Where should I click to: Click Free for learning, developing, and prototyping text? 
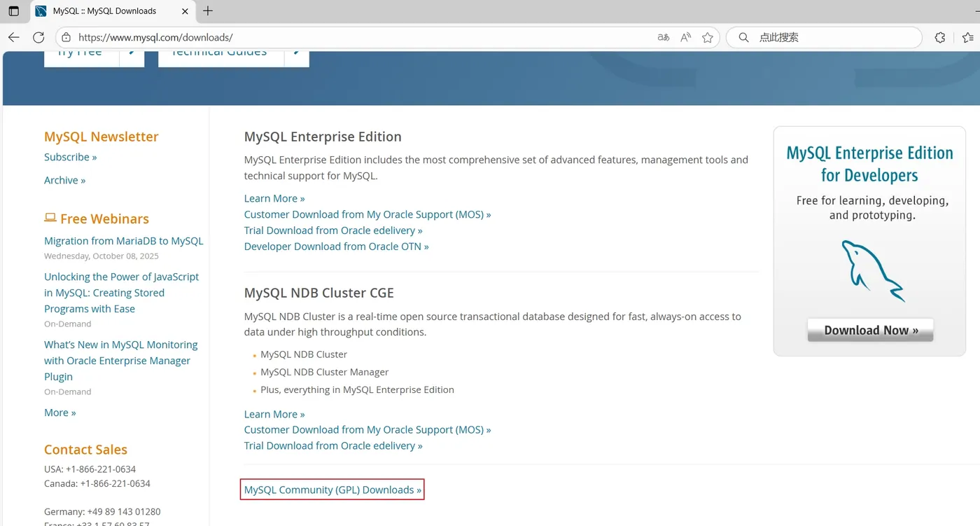[872, 208]
